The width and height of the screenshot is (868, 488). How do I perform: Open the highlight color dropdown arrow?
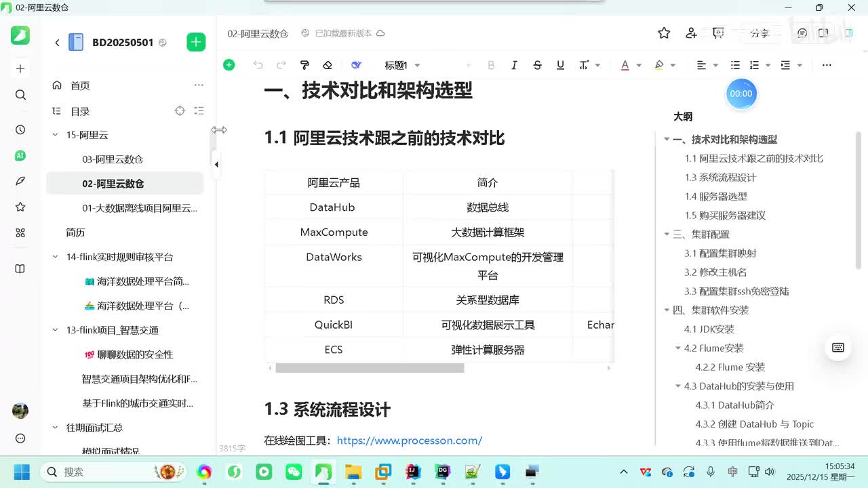pos(673,66)
